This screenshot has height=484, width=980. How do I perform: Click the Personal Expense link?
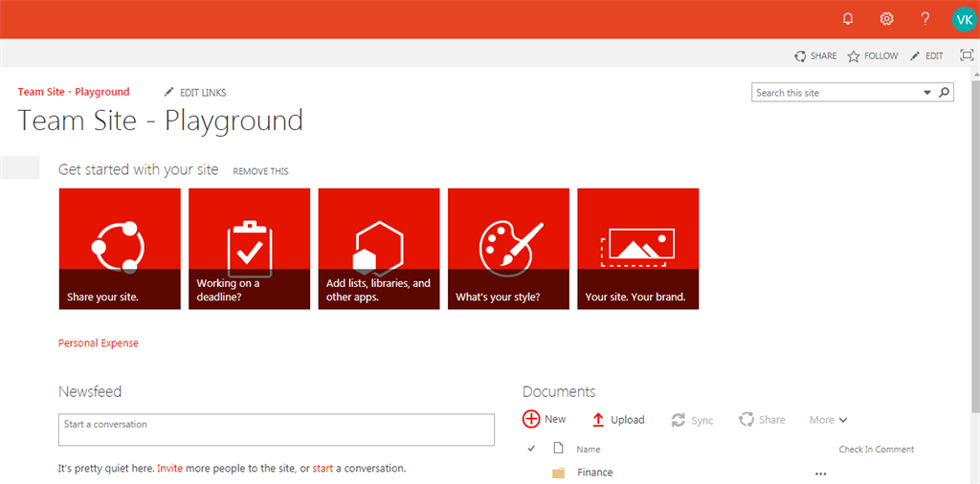(99, 343)
